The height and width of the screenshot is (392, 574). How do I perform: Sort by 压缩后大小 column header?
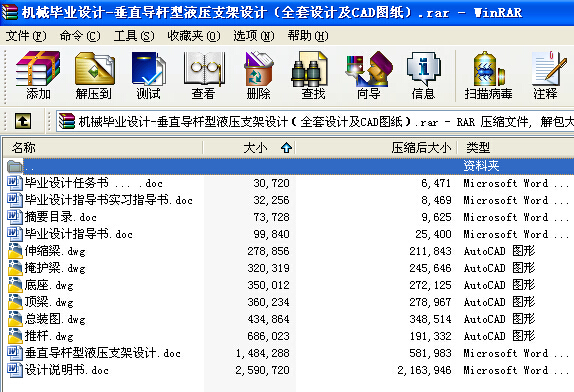(376, 148)
